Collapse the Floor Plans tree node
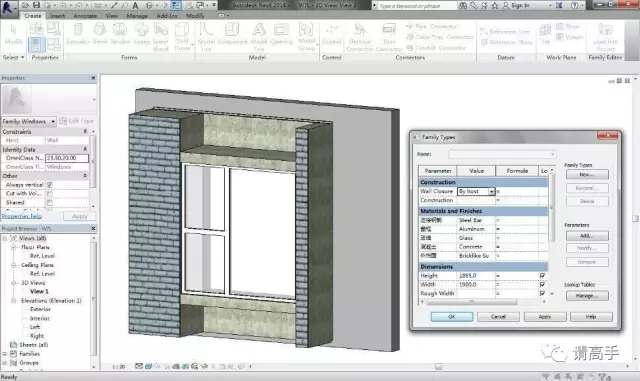Image resolution: width=640 pixels, height=381 pixels. coord(13,247)
